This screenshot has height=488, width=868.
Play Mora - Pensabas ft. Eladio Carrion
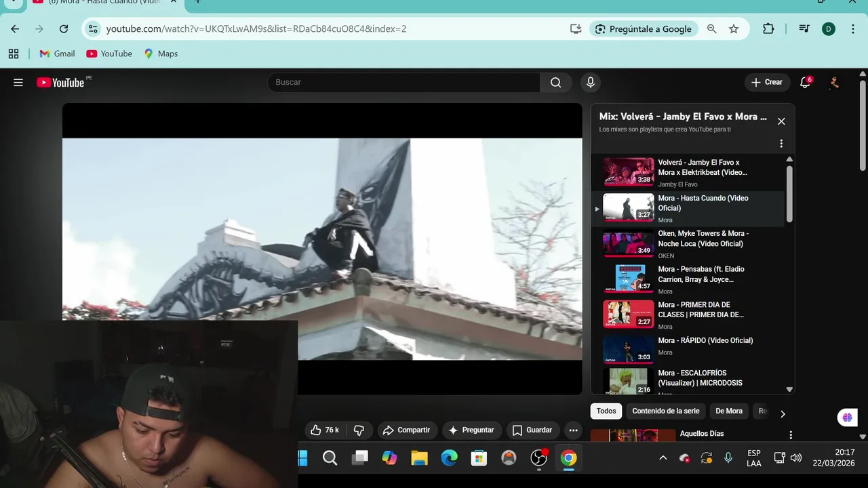(x=688, y=279)
